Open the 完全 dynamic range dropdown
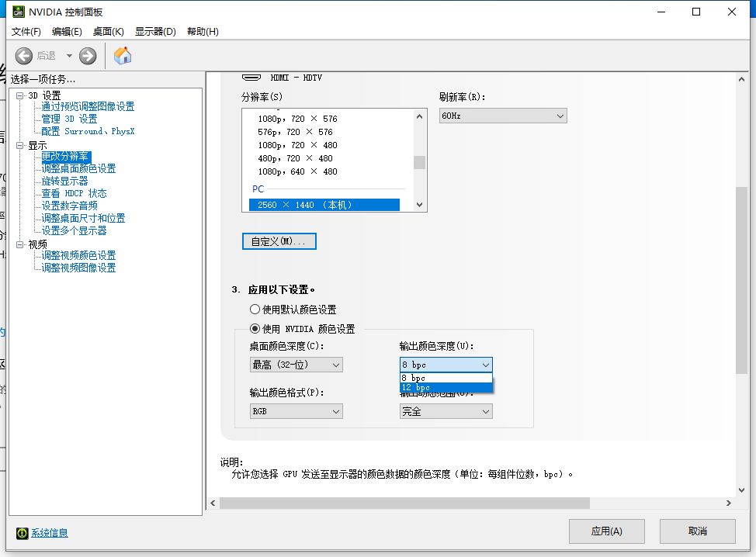 pyautogui.click(x=446, y=411)
